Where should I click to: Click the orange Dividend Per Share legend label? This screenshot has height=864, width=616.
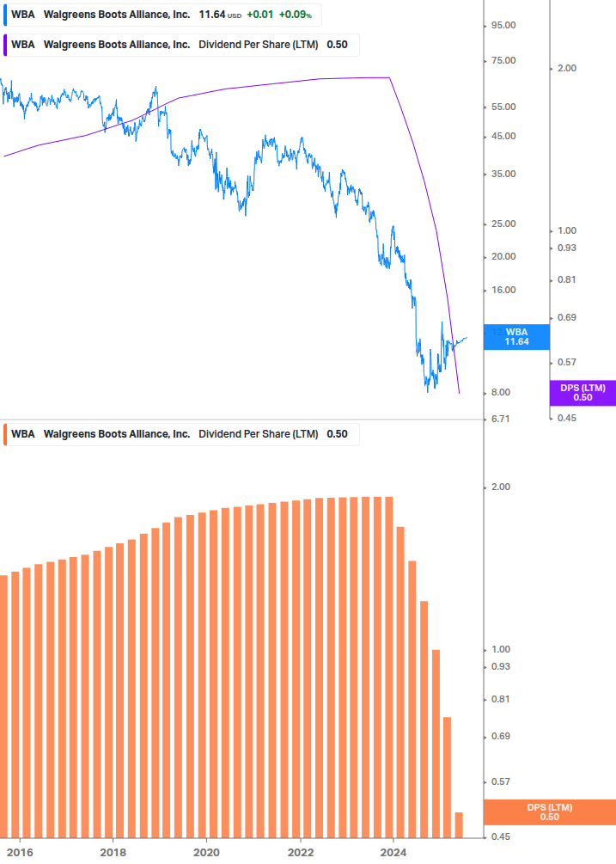pyautogui.click(x=181, y=434)
